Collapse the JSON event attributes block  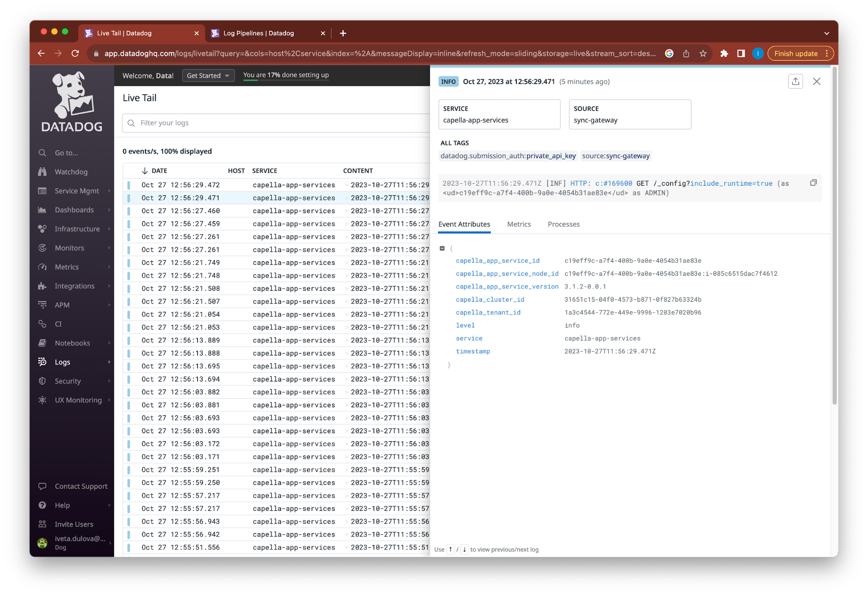(442, 248)
